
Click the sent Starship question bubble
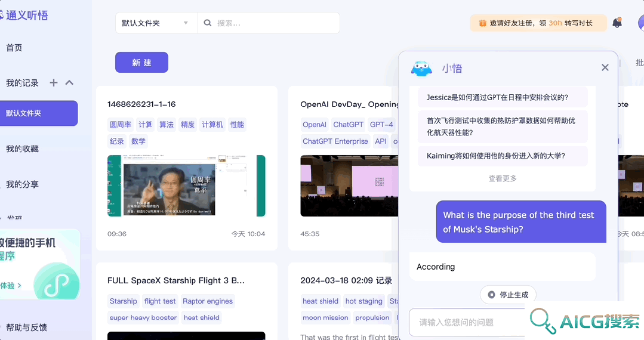521,222
